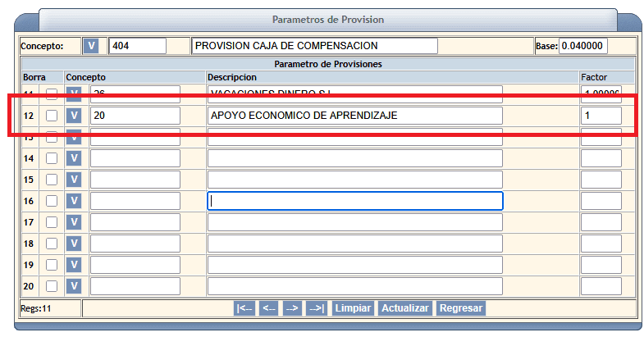Click the Descripcion field in row 16
Image resolution: width=644 pixels, height=337 pixels.
tap(354, 201)
